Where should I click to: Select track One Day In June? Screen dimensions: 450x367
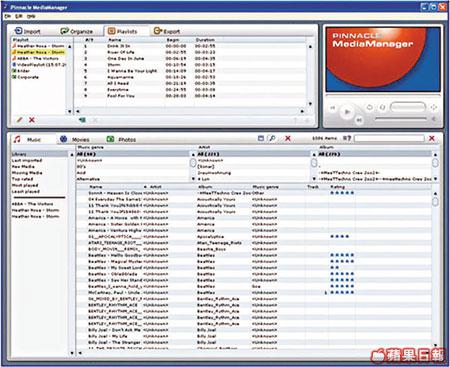point(126,58)
